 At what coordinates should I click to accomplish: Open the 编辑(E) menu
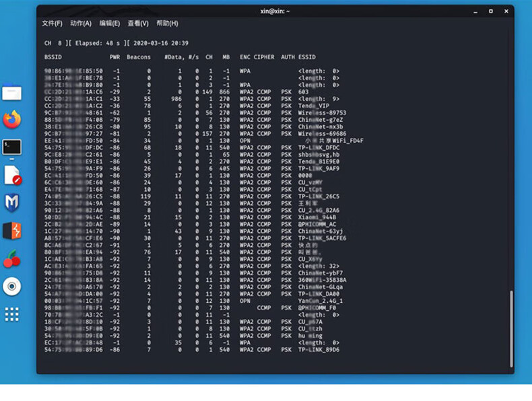pos(109,24)
